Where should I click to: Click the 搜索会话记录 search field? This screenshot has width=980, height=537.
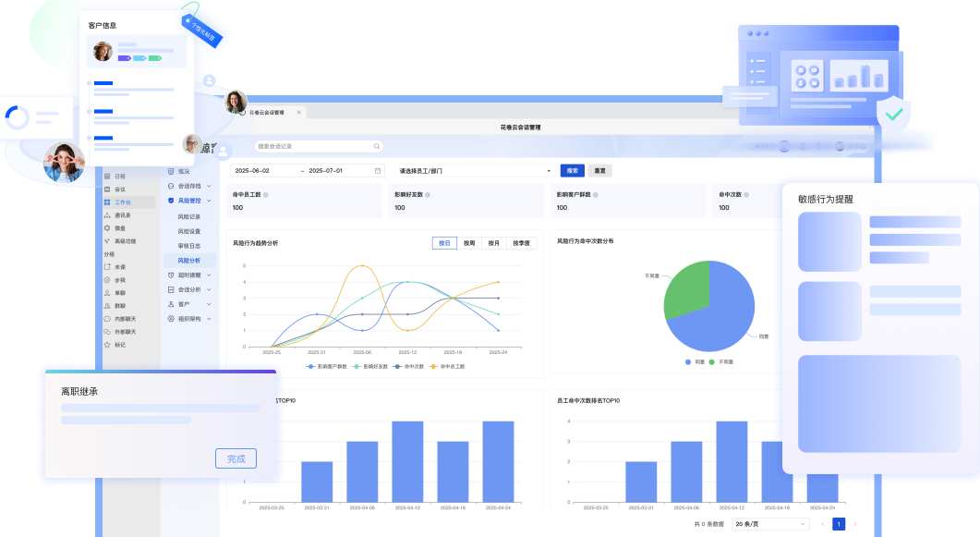(x=314, y=146)
